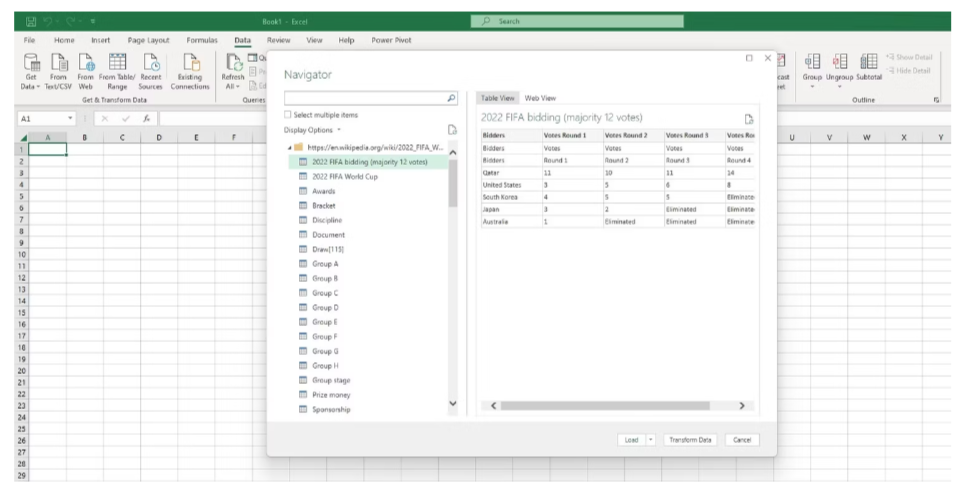Click the insert function fx icon
The height and width of the screenshot is (501, 970).
coord(147,118)
